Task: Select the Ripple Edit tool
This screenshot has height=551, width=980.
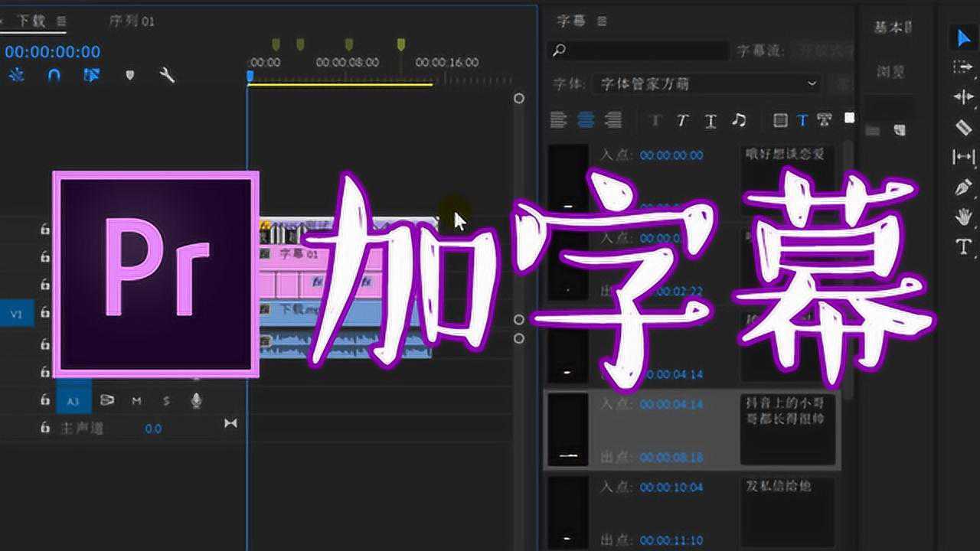Action: tap(963, 97)
